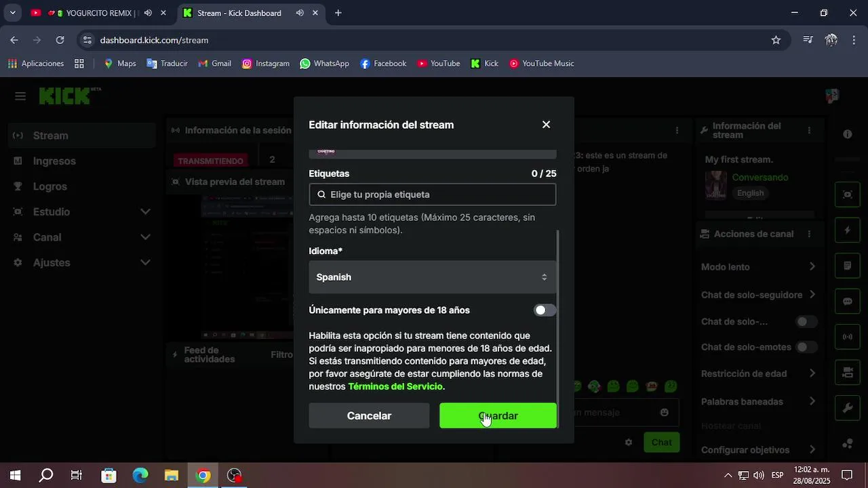The width and height of the screenshot is (868, 488).
Task: Click the info icon in right rail
Action: (x=847, y=134)
